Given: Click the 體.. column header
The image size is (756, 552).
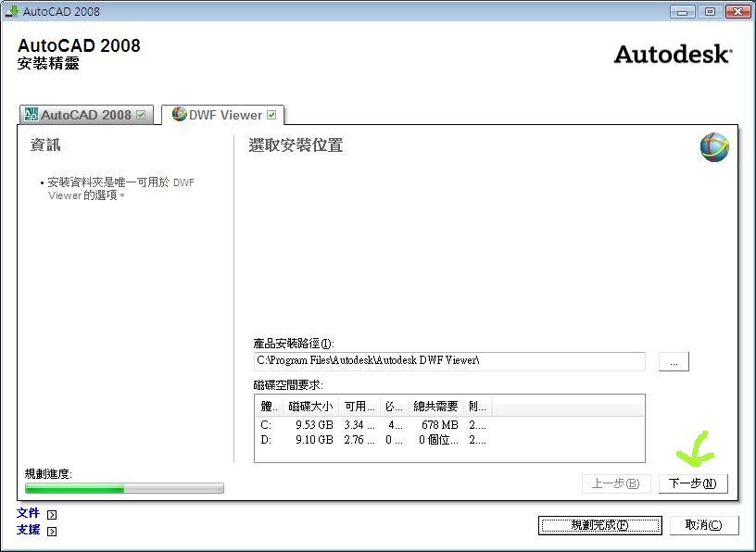Looking at the screenshot, I should [269, 407].
